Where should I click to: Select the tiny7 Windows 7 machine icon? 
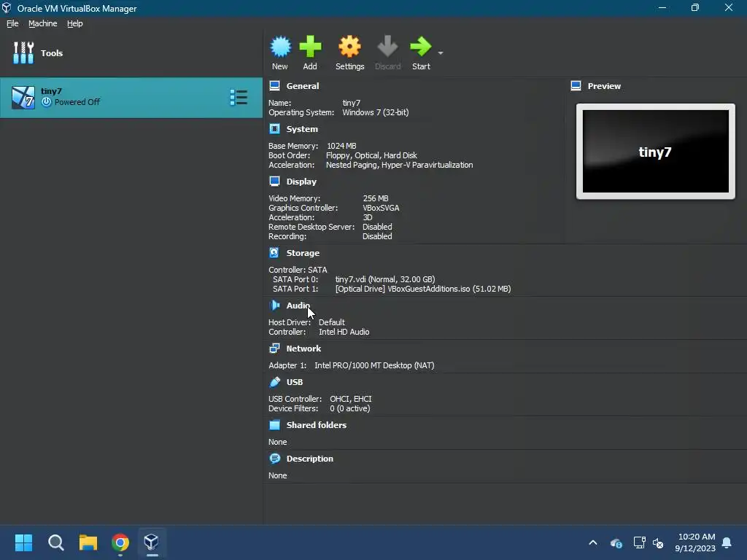click(x=23, y=97)
